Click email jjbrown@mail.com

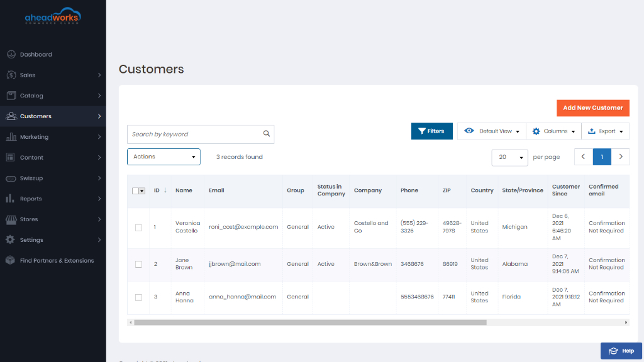click(235, 264)
